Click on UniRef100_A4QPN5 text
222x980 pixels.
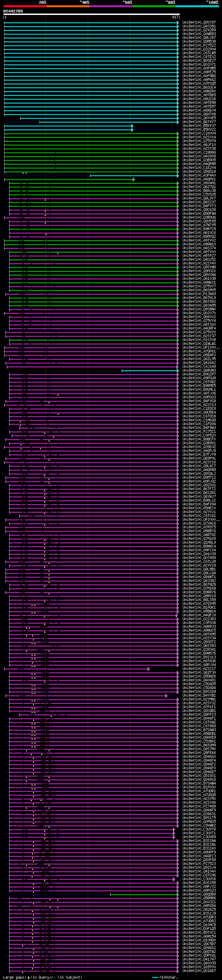(199, 164)
